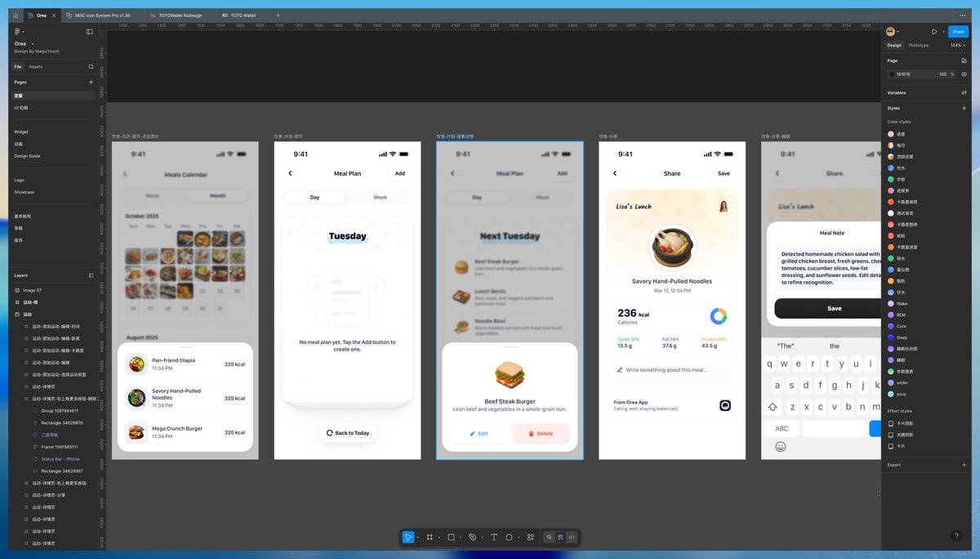Select the Frame tool in bottom toolbar
The width and height of the screenshot is (980, 559).
(430, 537)
